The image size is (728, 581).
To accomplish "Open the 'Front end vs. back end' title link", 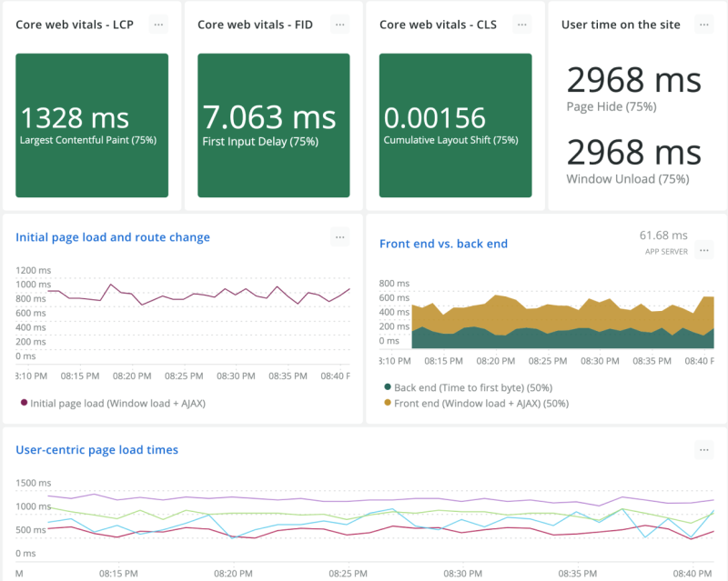I will (443, 244).
